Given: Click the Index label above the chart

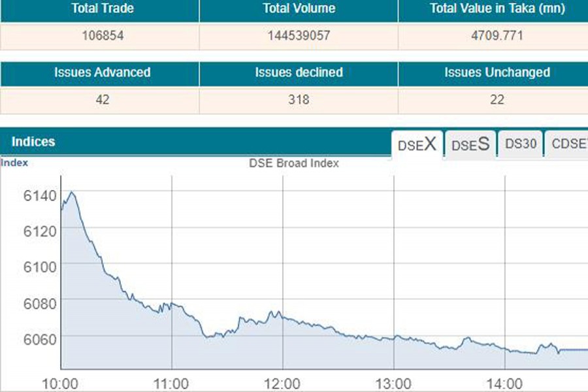Looking at the screenshot, I should tap(14, 161).
